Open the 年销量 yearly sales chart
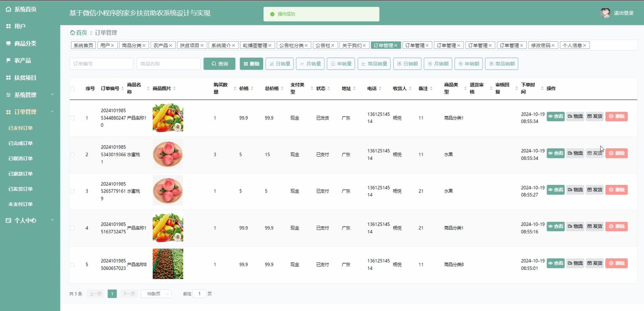Screen dimensions: 644x311 click(341, 64)
